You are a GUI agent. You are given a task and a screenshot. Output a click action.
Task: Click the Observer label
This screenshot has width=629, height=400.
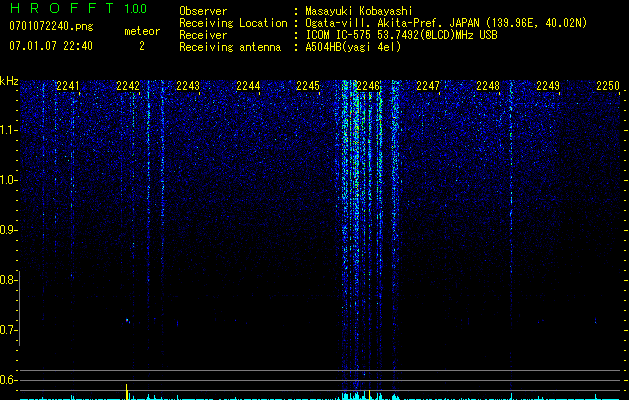pos(203,11)
